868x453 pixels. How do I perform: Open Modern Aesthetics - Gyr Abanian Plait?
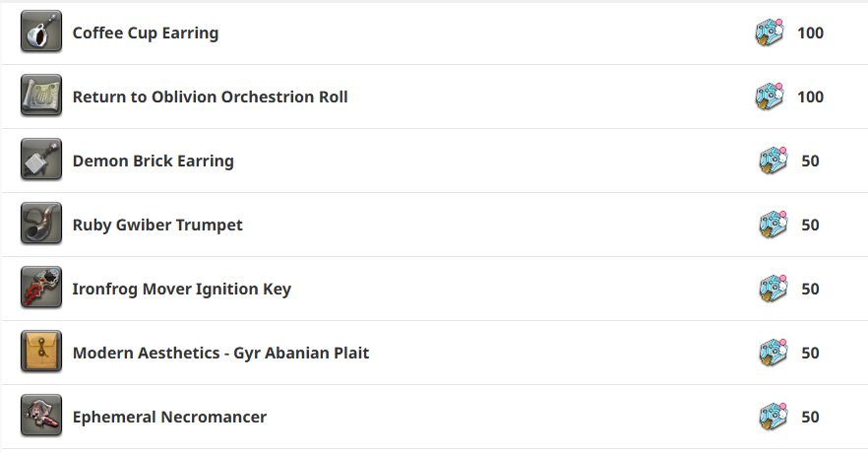pyautogui.click(x=220, y=354)
